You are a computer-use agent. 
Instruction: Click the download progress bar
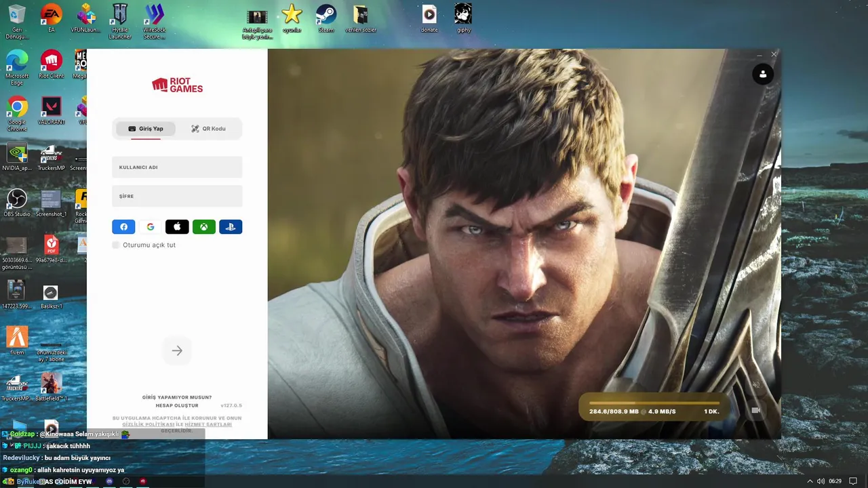point(654,403)
